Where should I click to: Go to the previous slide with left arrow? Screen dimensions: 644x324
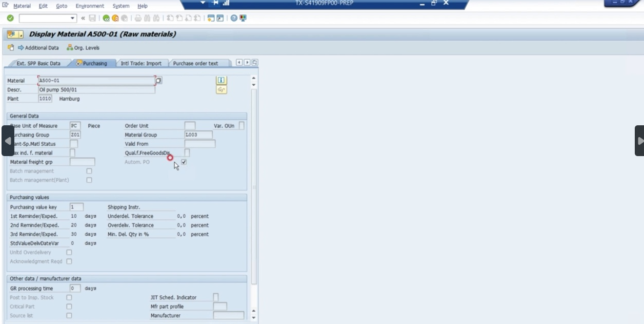[x=8, y=141]
